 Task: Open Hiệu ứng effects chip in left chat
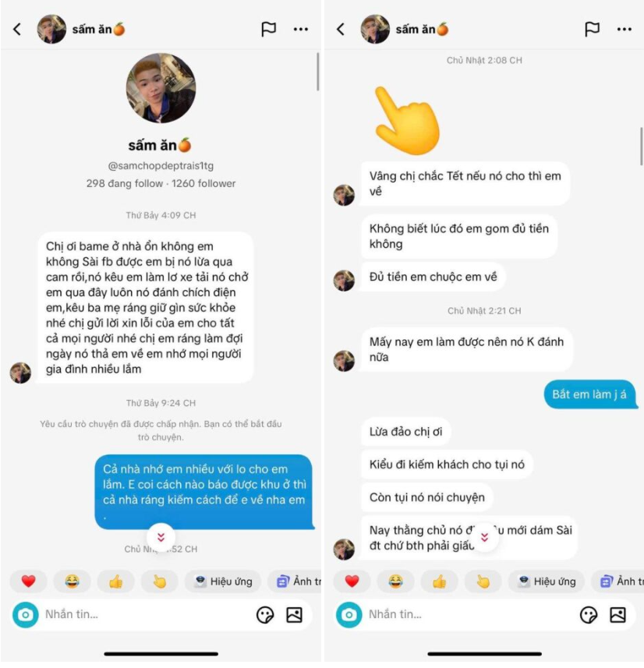[223, 581]
